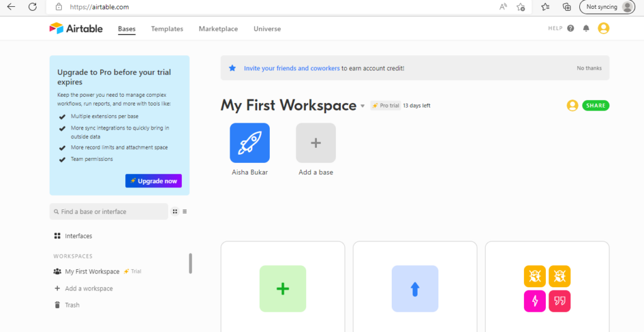Open the Interfaces label in the sidebar
This screenshot has width=644, height=332.
[x=79, y=236]
